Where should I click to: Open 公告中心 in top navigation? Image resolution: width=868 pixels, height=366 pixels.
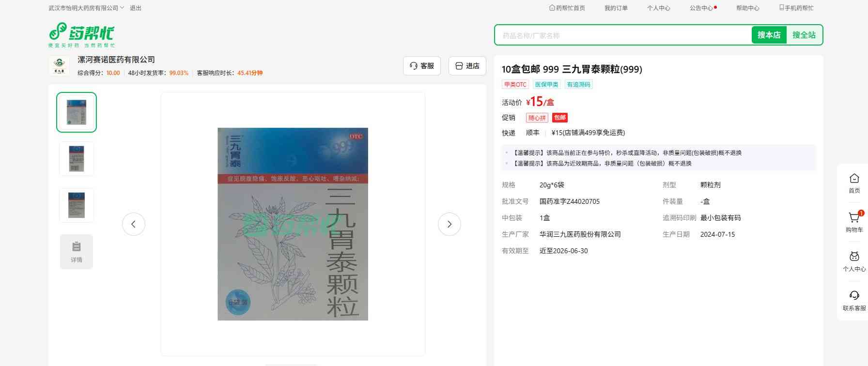coord(702,8)
